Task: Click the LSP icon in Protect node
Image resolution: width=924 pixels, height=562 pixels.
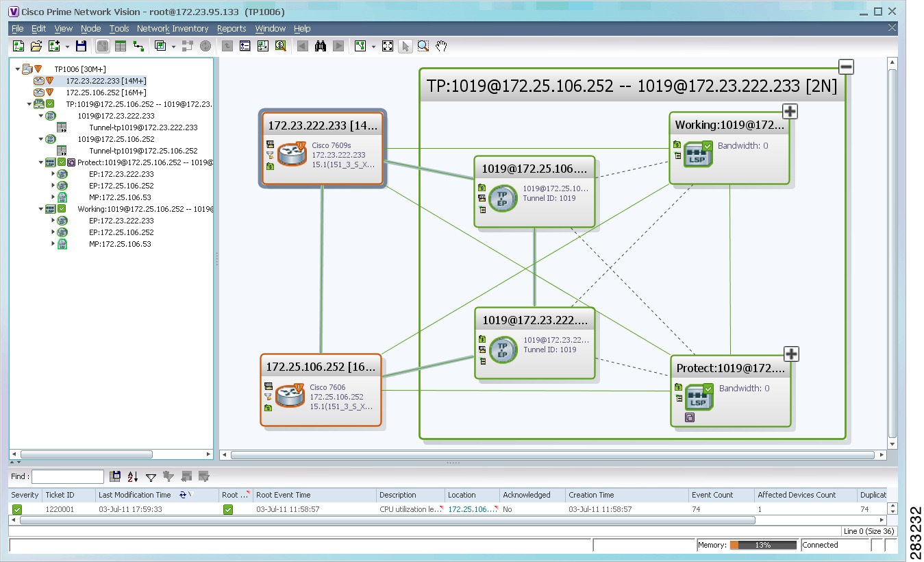Action: [x=699, y=396]
